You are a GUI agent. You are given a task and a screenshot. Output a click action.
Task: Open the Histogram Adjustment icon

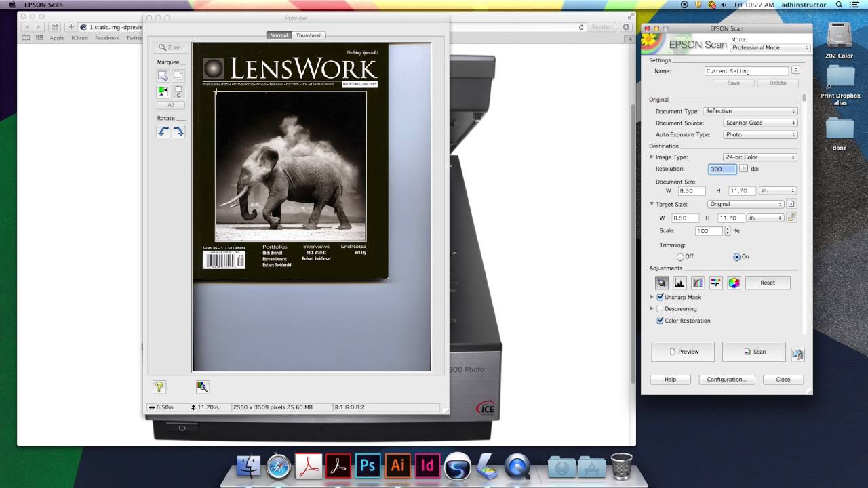click(679, 283)
